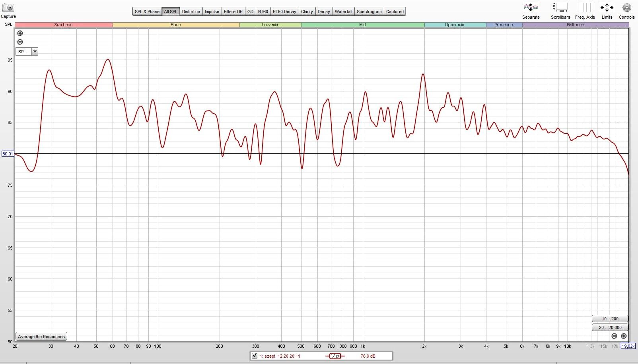Open the Controls gear icon
Screen dimensions: 638x364
point(627,8)
